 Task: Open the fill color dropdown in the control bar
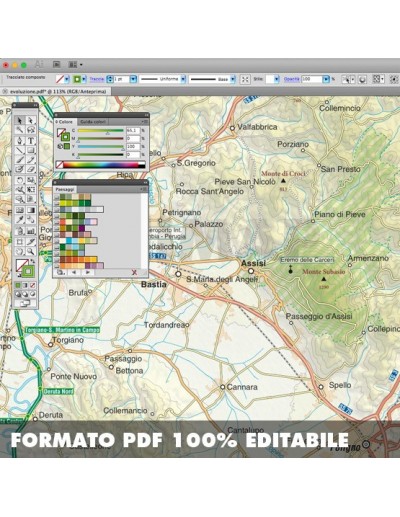[x=67, y=79]
